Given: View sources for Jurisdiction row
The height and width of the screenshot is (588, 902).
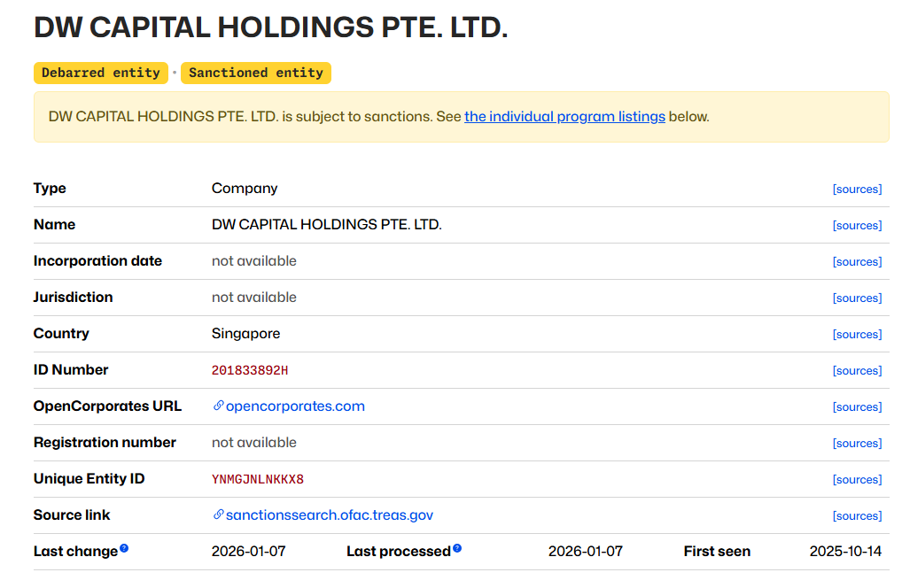Looking at the screenshot, I should pos(857,298).
